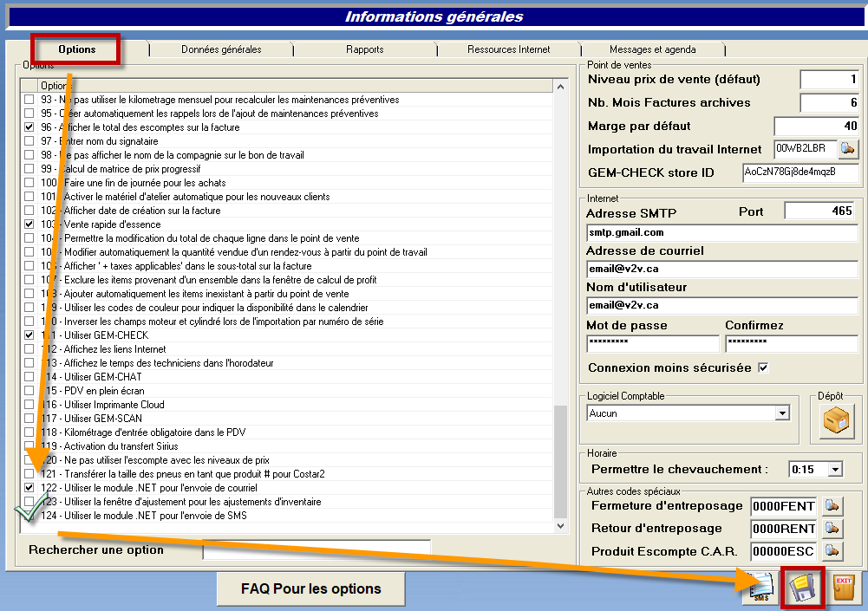Click the GEM-CHECK store ID field
This screenshot has height=611, width=868.
coord(800,172)
